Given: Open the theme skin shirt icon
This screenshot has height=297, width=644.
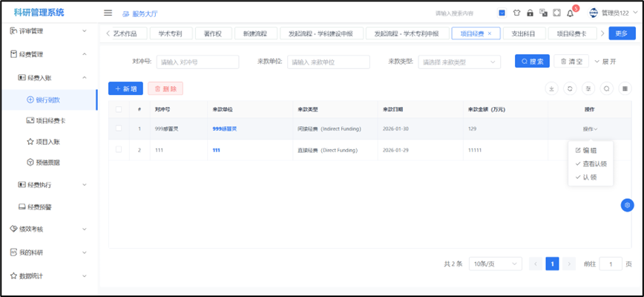Looking at the screenshot, I should click(516, 13).
